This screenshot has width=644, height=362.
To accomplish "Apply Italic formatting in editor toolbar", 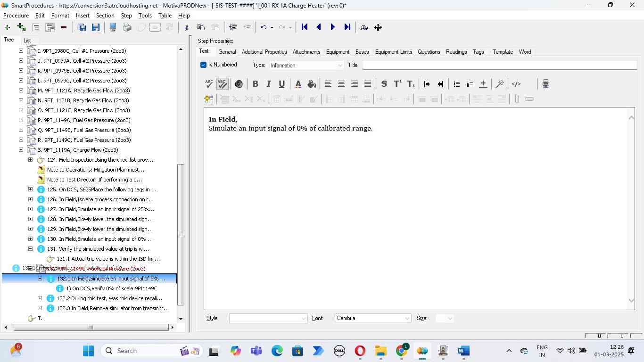I will pyautogui.click(x=268, y=84).
